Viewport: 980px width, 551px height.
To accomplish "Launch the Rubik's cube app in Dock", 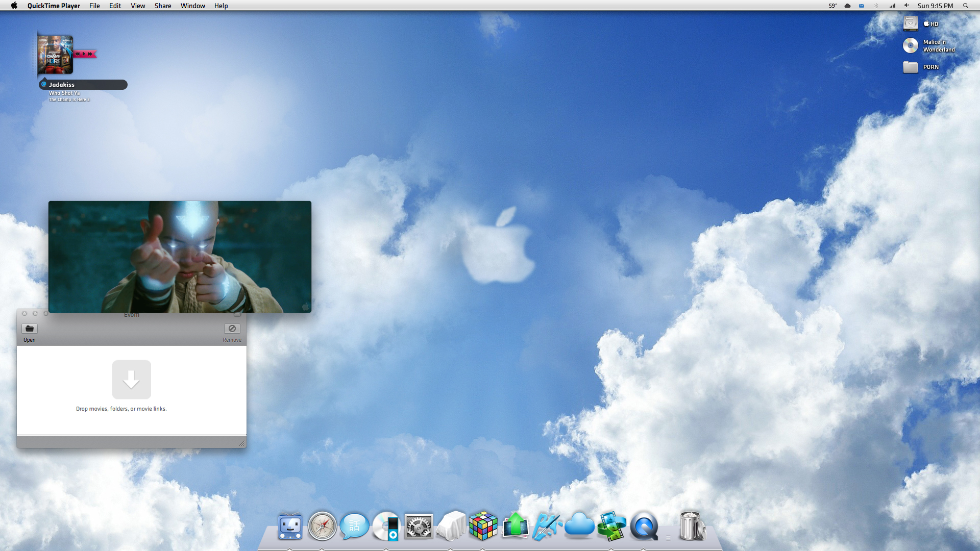I will point(483,526).
